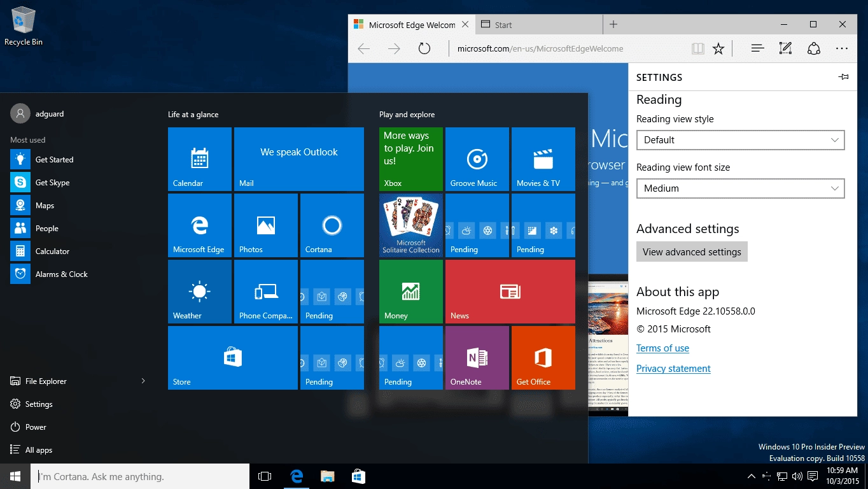868x489 pixels.
Task: Click the Make a Web Note icon
Action: click(x=785, y=48)
